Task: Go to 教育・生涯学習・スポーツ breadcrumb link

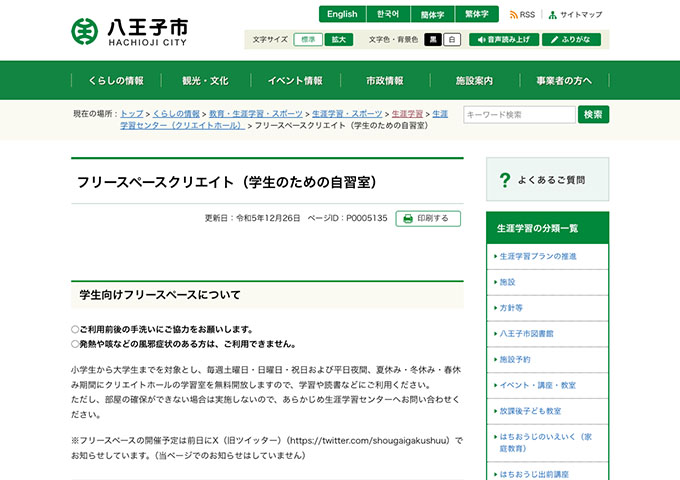Action: click(256, 114)
